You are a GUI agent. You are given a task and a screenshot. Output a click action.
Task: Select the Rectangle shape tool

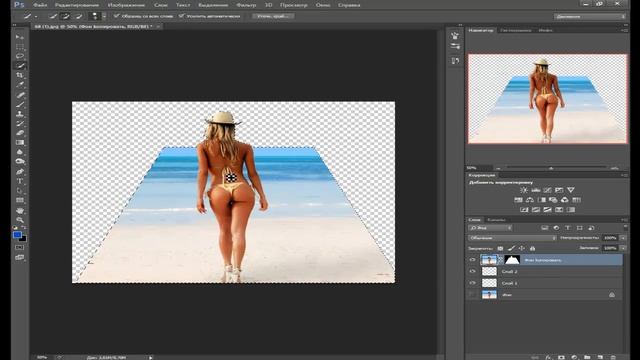(20, 200)
